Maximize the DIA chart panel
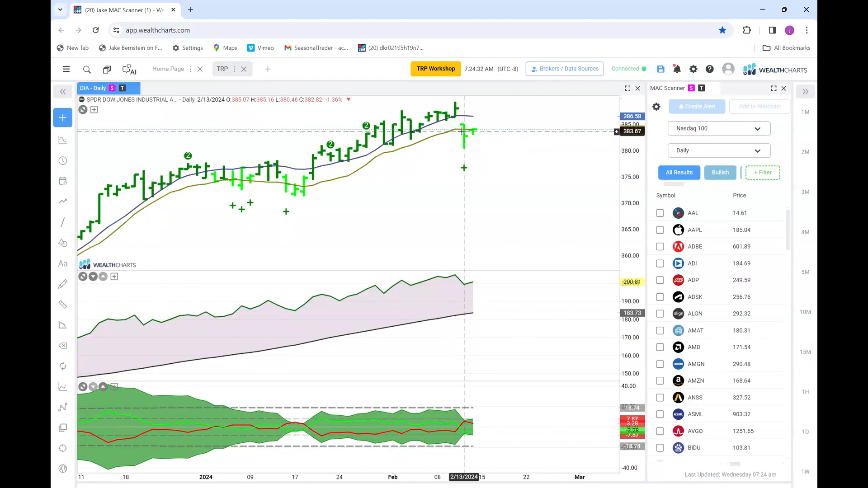The image size is (868, 488). pos(627,89)
